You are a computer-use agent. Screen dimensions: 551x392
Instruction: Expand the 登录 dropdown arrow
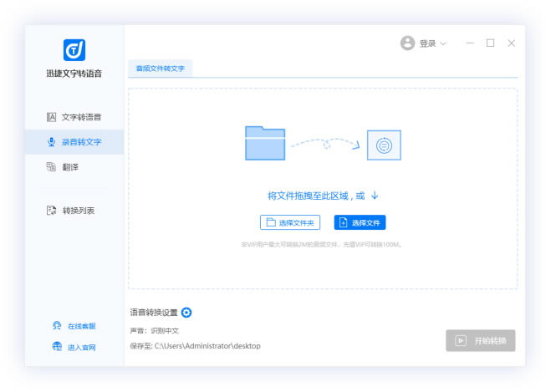tap(443, 43)
